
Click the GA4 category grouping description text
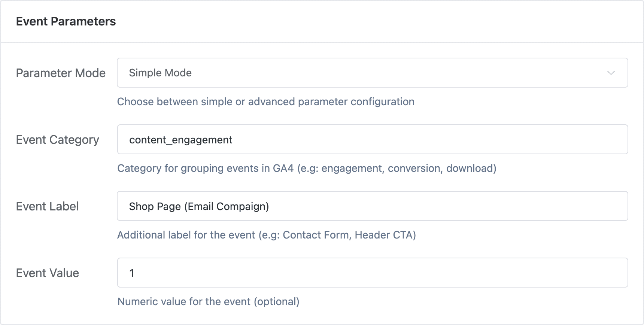coord(307,168)
